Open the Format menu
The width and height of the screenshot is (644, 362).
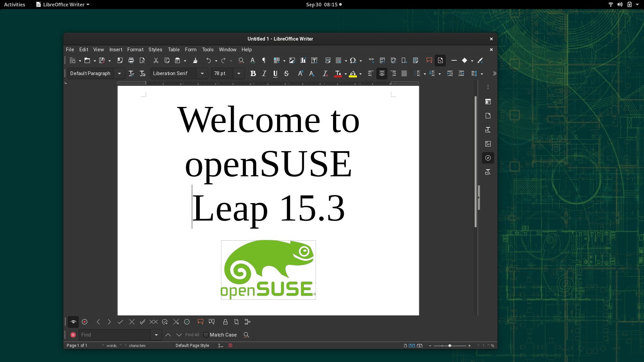(x=135, y=50)
